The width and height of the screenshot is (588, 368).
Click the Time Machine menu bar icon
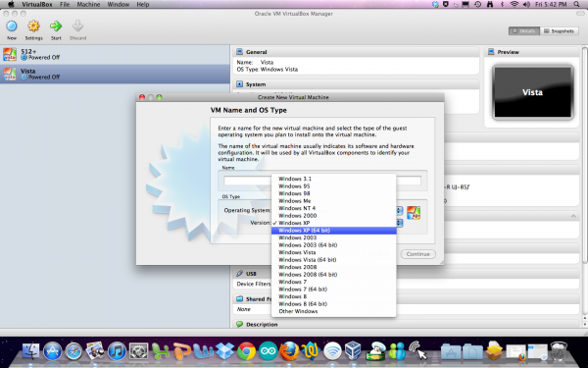point(478,4)
